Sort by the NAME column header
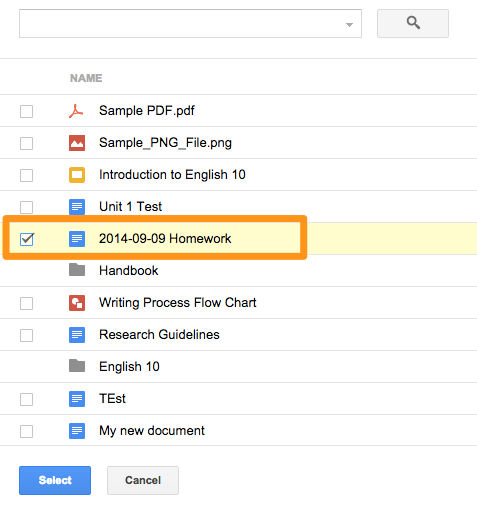The width and height of the screenshot is (477, 511). 86,78
